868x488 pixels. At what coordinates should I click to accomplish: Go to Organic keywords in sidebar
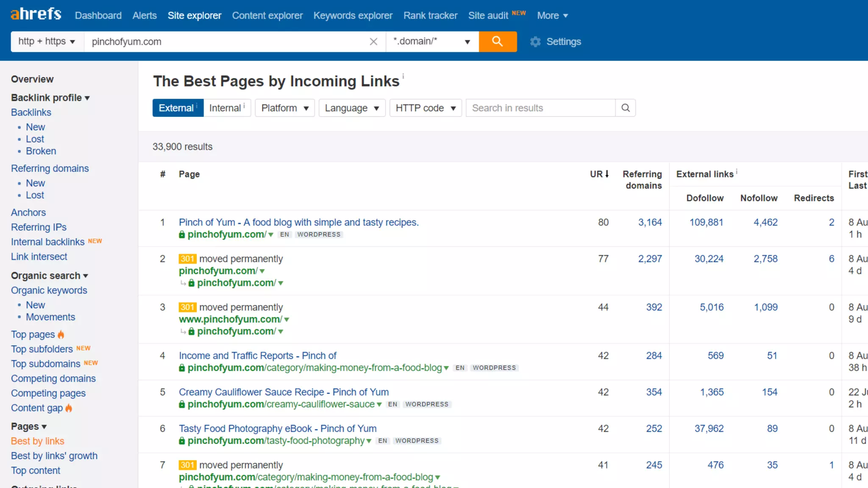49,291
